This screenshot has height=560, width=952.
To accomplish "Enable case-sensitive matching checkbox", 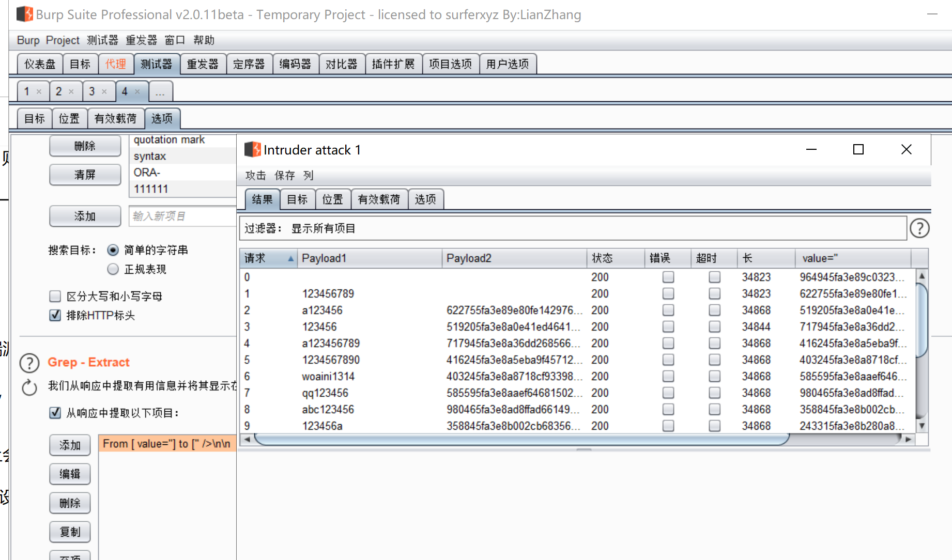I will tap(55, 297).
